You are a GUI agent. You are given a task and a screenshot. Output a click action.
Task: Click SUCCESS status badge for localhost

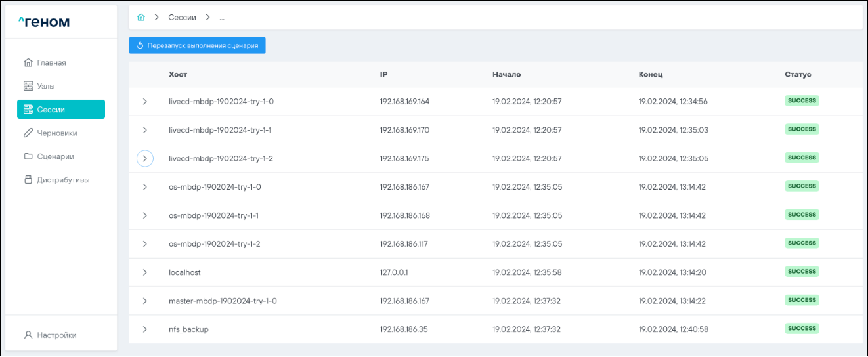click(x=802, y=272)
